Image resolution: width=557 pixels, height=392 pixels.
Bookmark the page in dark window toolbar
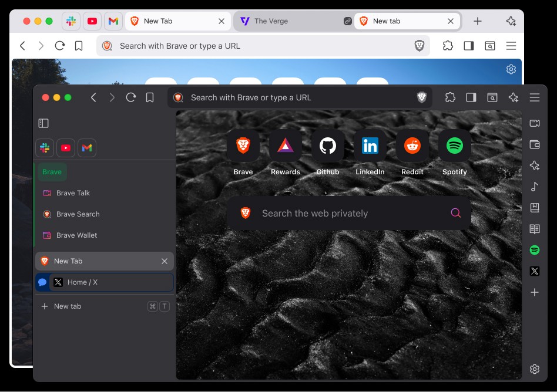point(150,97)
